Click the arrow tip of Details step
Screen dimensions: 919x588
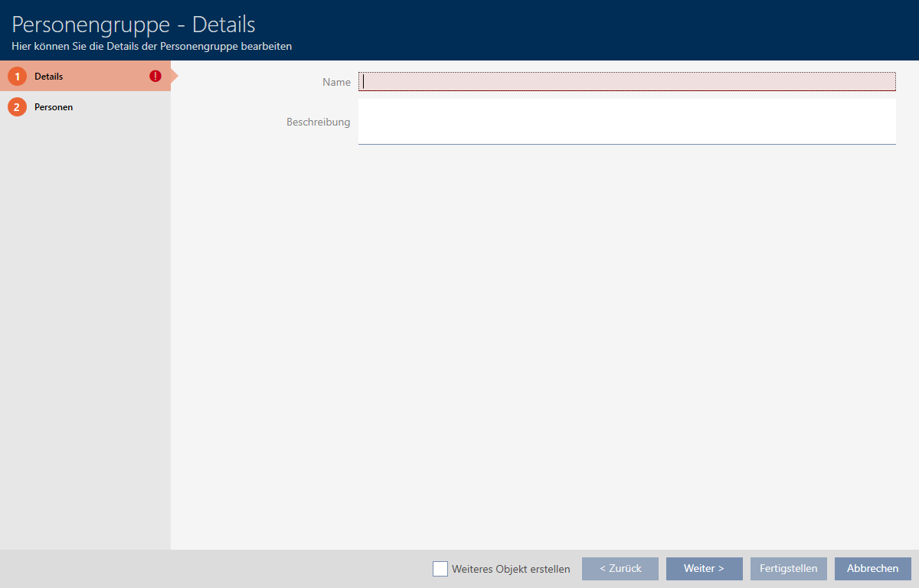point(174,76)
